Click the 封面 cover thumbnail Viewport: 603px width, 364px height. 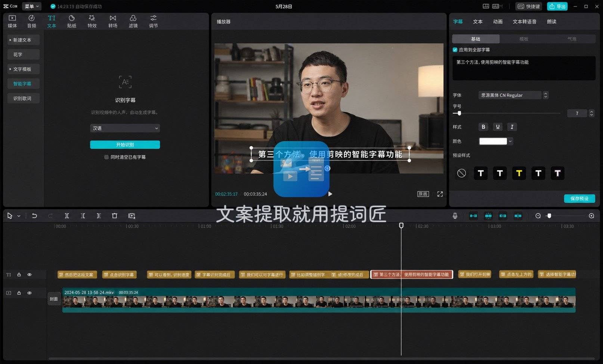[x=54, y=299]
